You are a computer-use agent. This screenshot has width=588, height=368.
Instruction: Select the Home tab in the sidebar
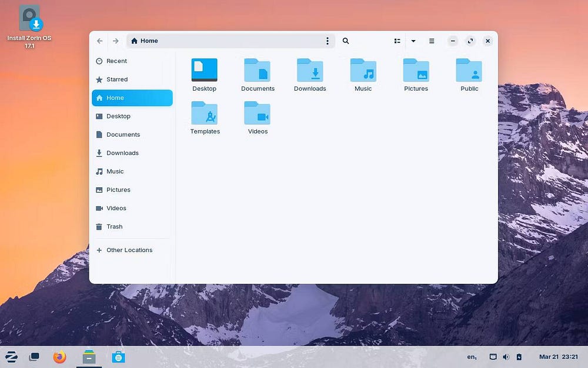click(115, 98)
